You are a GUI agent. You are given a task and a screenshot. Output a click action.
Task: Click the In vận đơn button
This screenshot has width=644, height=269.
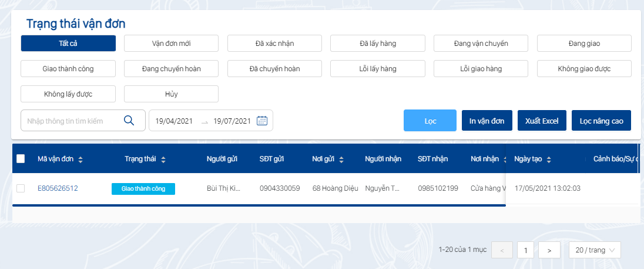click(487, 121)
